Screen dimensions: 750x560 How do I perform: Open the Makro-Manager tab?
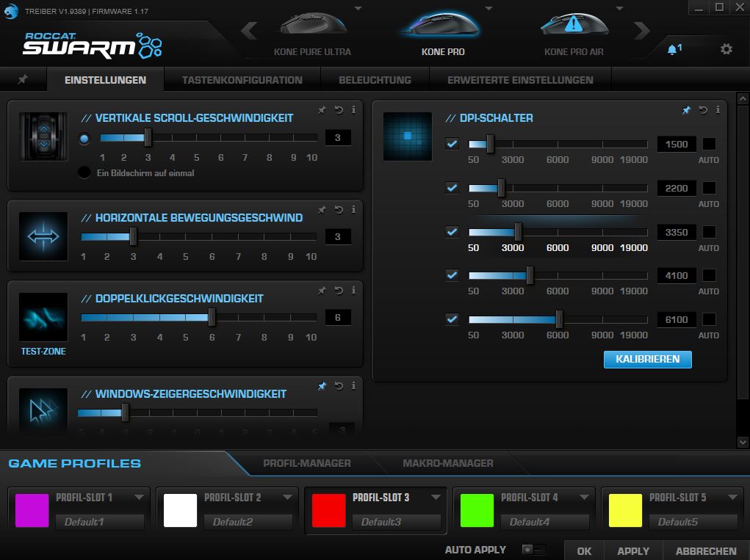[x=447, y=463]
